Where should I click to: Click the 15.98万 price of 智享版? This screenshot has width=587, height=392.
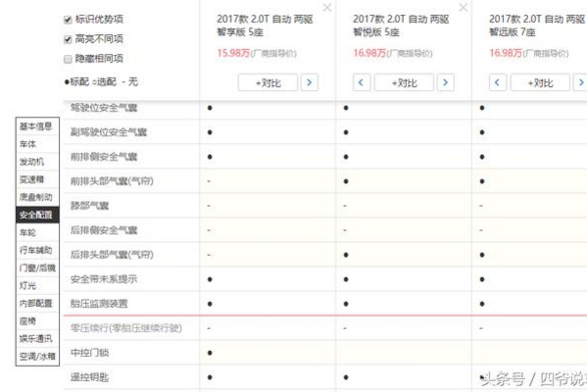point(233,53)
